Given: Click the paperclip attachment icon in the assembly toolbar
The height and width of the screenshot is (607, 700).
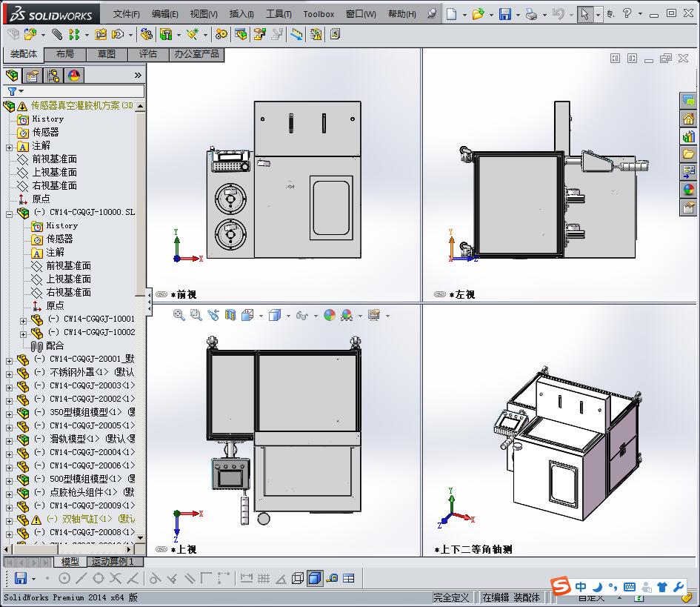Looking at the screenshot, I should coord(57,34).
